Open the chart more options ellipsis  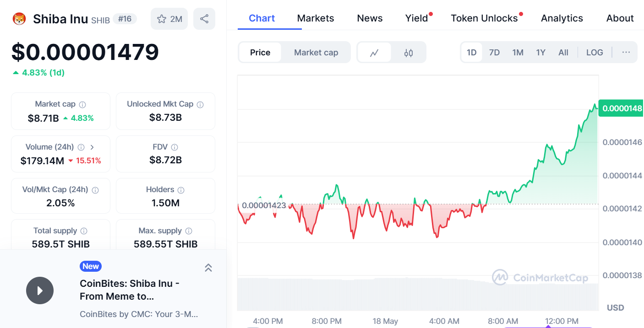tap(626, 52)
